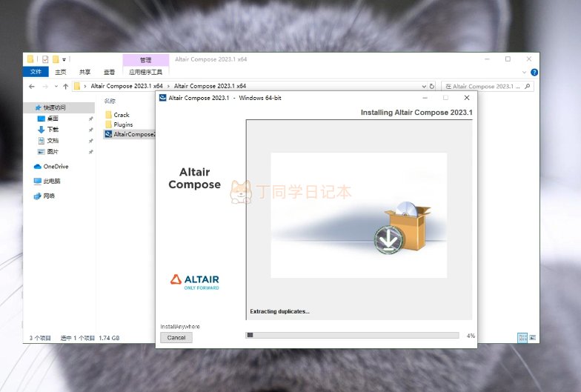Click the pin icon beside 图片
The image size is (581, 392).
[90, 152]
